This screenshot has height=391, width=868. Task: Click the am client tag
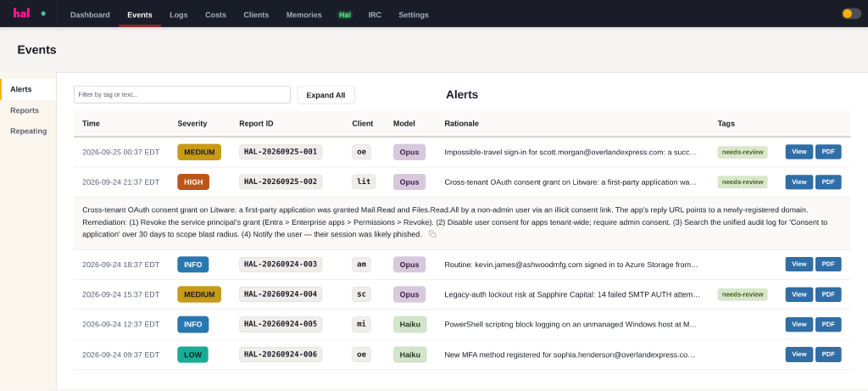point(361,264)
